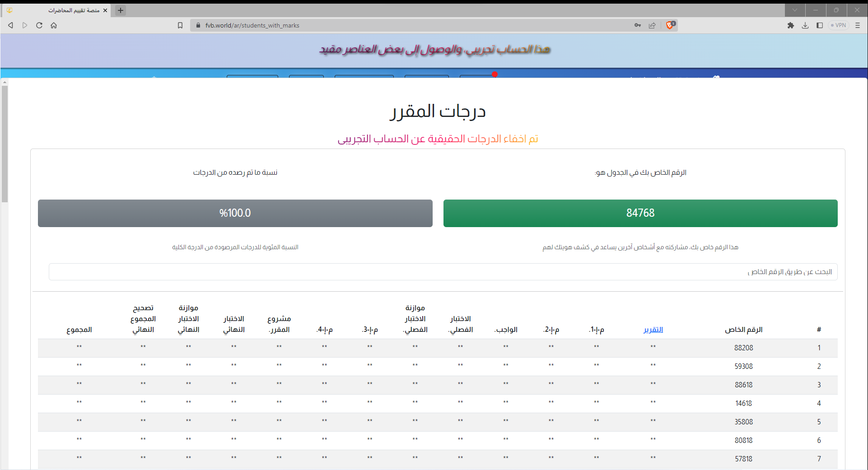Click the التقرير column header link

tap(653, 330)
